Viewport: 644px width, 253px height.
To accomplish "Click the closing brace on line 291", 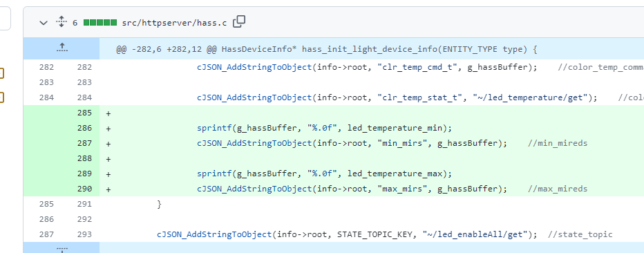I will (160, 204).
